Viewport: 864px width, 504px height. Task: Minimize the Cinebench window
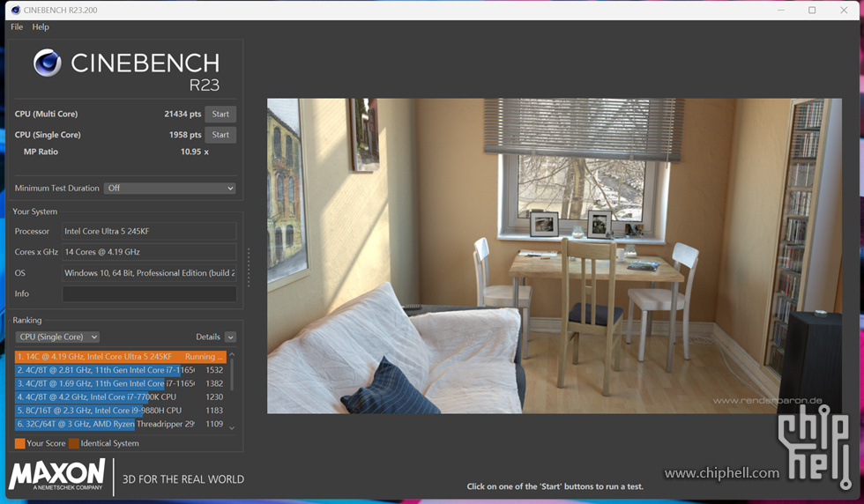tap(781, 10)
